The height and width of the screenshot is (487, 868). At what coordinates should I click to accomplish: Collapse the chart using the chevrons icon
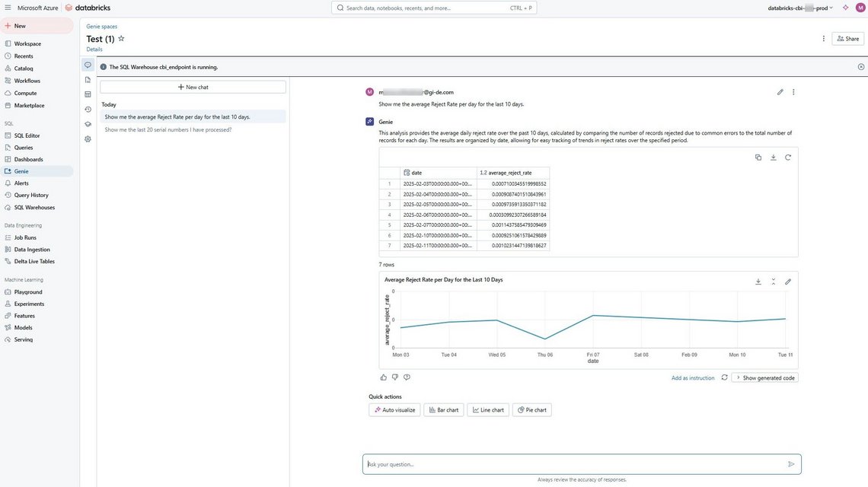773,282
